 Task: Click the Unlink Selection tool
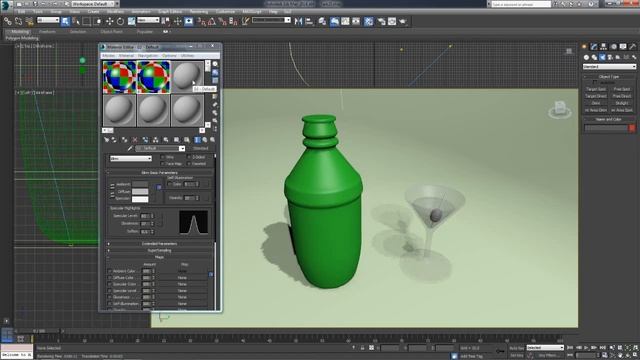coord(18,21)
